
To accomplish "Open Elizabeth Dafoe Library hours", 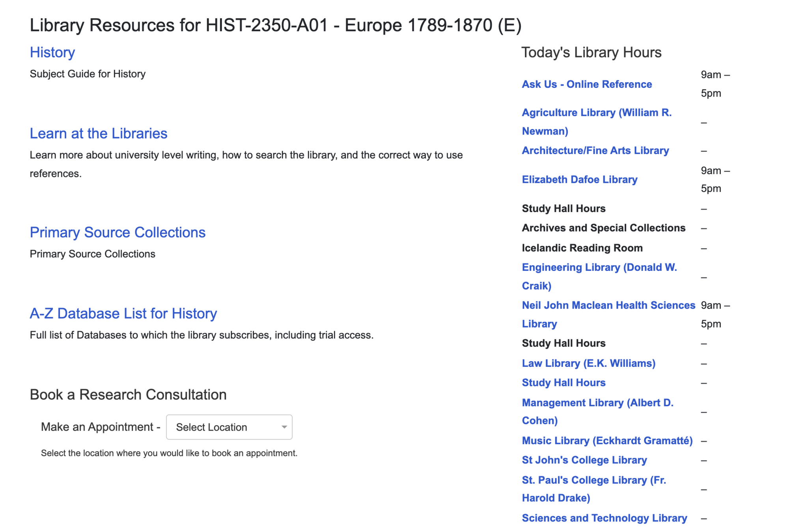I will point(579,180).
